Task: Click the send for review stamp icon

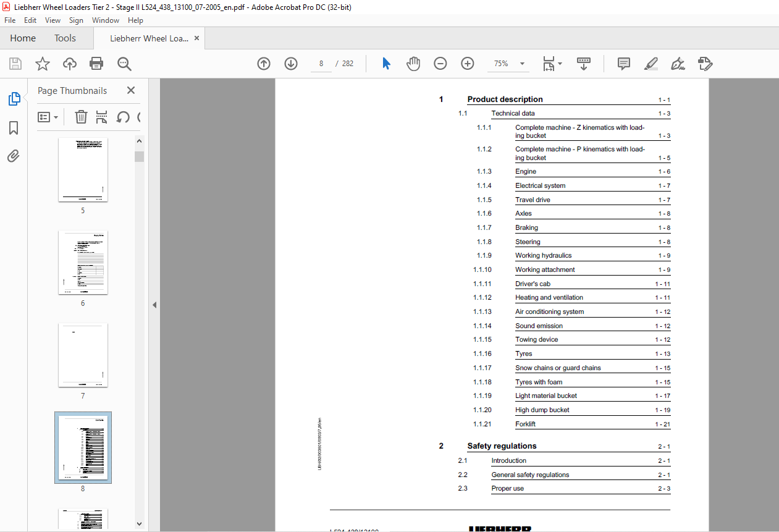Action: [x=705, y=64]
